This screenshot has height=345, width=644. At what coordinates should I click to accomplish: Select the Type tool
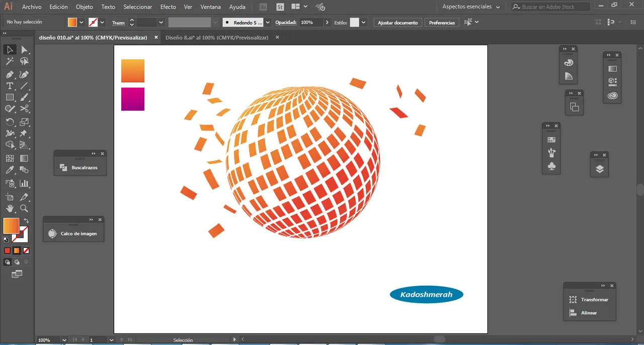(10, 86)
